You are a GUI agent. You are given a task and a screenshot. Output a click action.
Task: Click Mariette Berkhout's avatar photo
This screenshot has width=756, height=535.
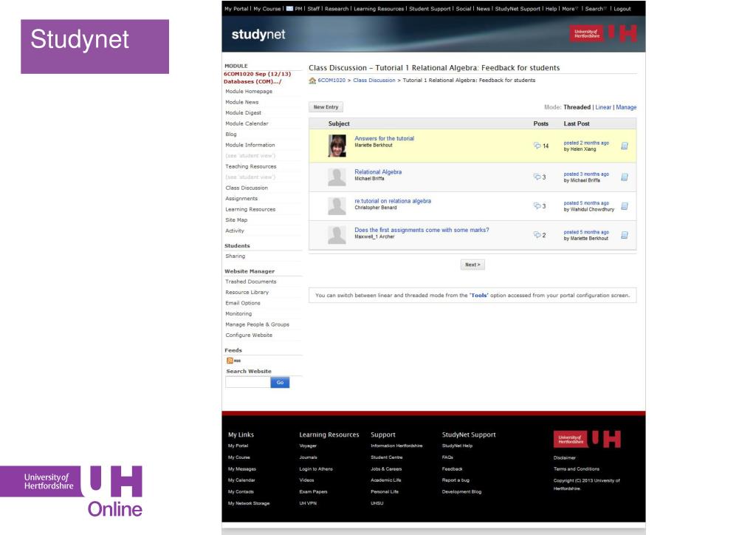(x=337, y=146)
